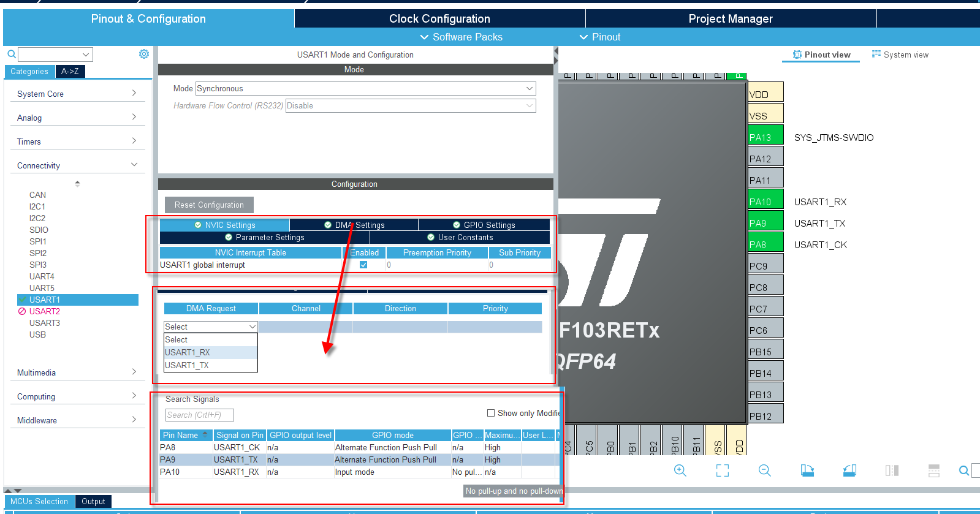Zoom out of the chip pinout
The width and height of the screenshot is (980, 514).
point(764,471)
